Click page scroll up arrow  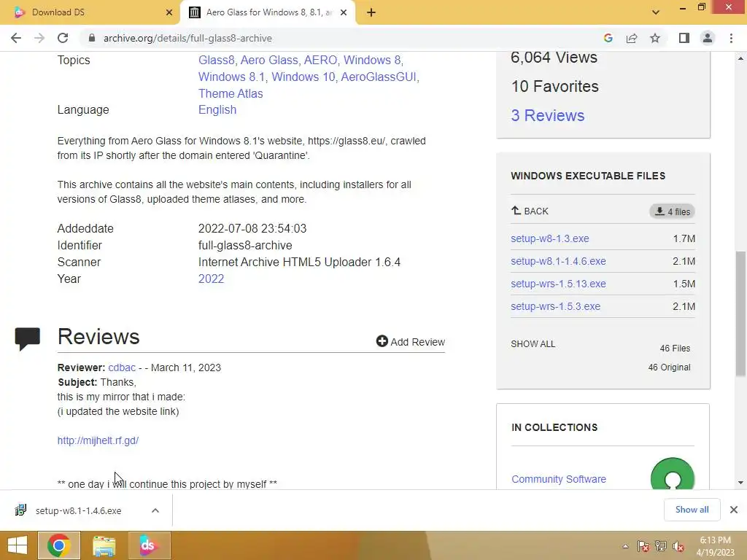pos(740,58)
